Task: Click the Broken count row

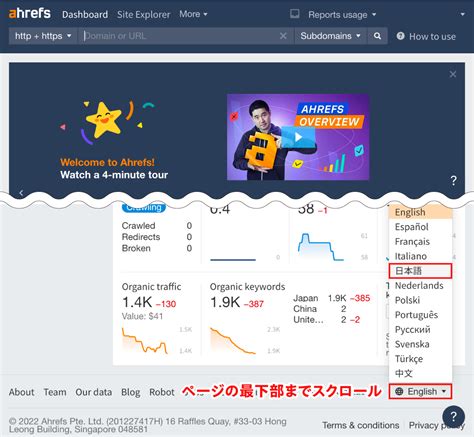Action: tap(157, 248)
